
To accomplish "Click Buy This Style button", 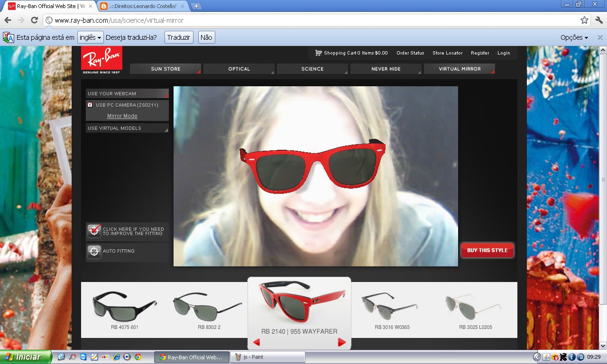I will [487, 250].
